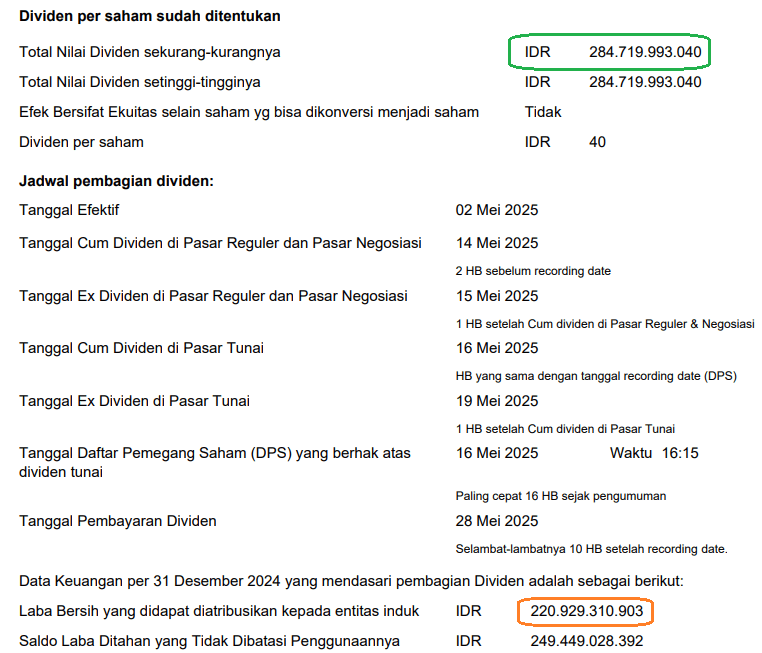Image resolution: width=762 pixels, height=653 pixels.
Task: Click 'Laba Bersih yang didapat diatribusikan' label
Action: tap(219, 611)
